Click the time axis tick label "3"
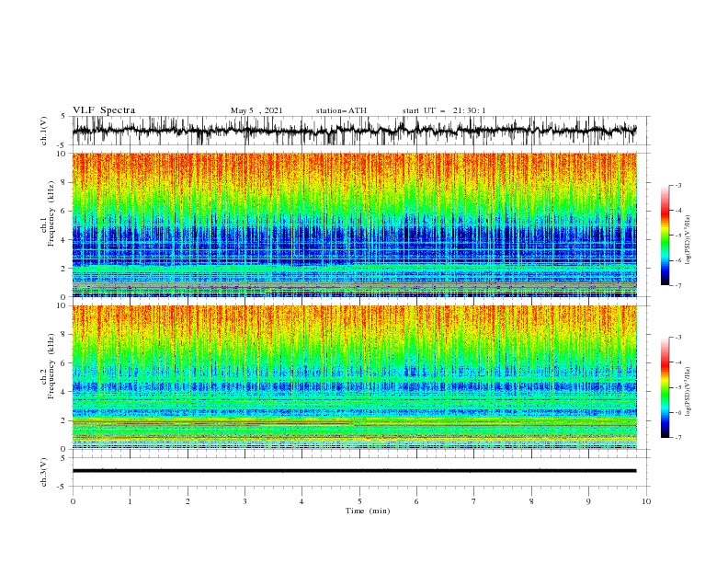 coord(245,501)
